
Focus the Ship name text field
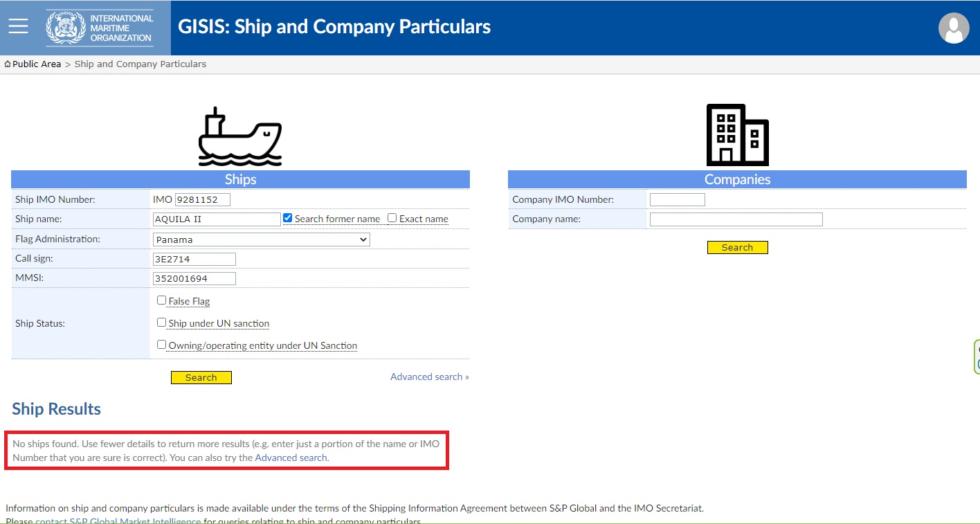(217, 219)
